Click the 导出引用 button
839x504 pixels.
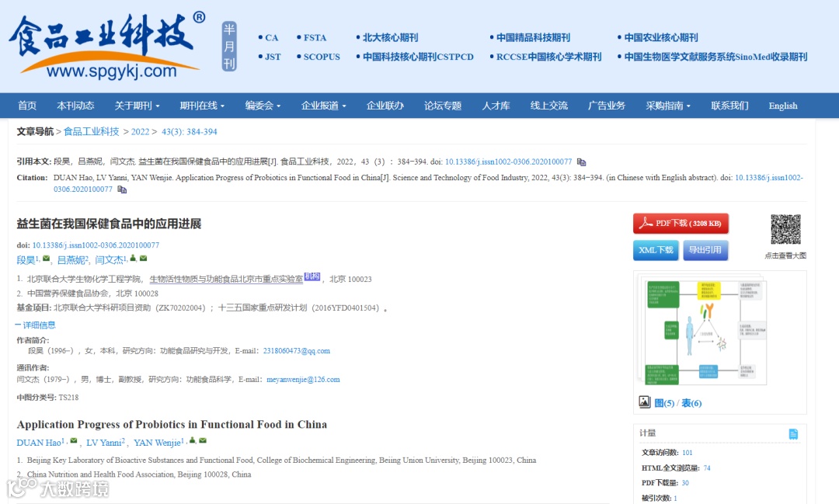click(x=705, y=250)
